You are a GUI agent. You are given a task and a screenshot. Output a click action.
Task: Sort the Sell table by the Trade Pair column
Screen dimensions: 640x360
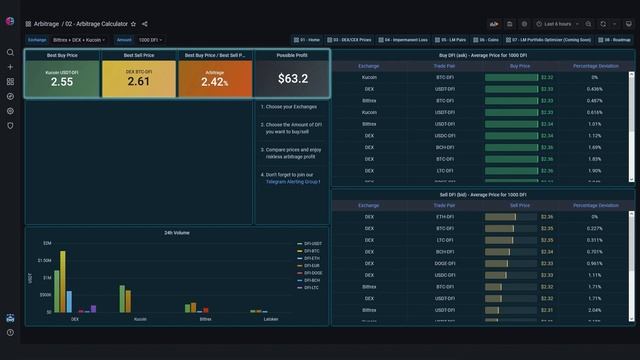(444, 206)
